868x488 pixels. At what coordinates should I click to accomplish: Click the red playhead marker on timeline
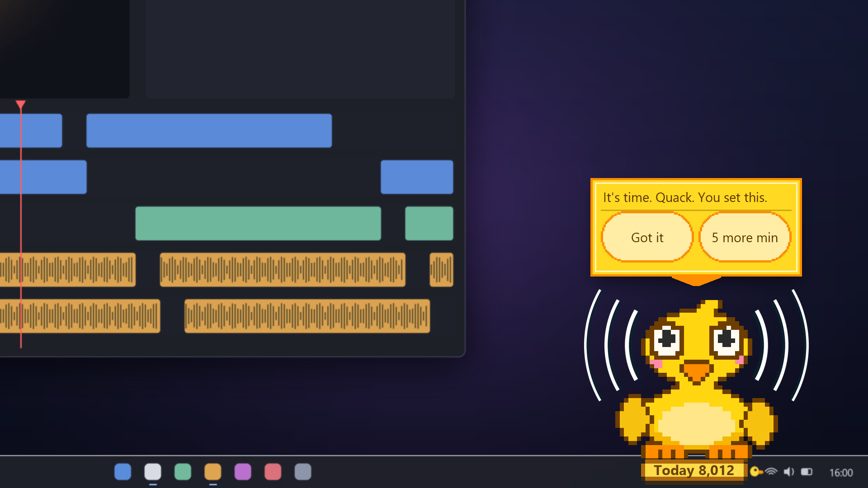(x=20, y=105)
